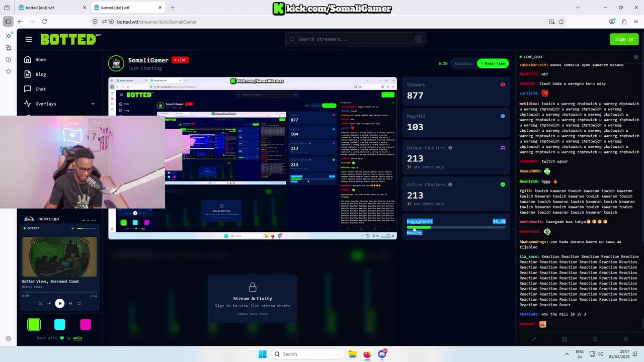Screen dimensions: 644x362
Task: Open live chat settings gear
Action: [636, 57]
